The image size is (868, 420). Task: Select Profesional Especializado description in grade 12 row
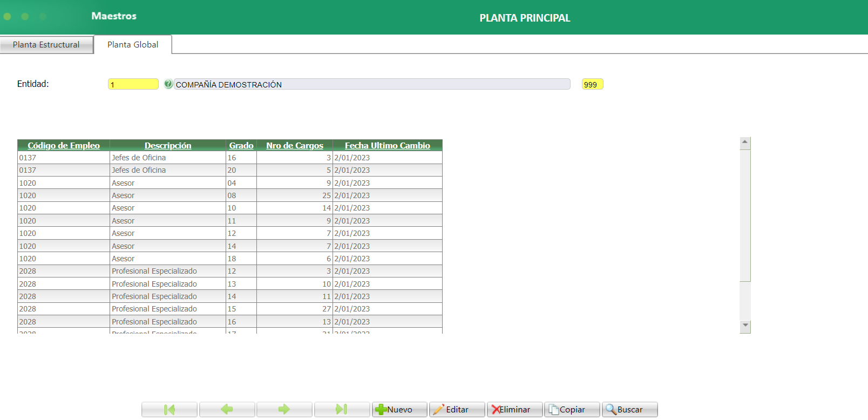tap(154, 271)
